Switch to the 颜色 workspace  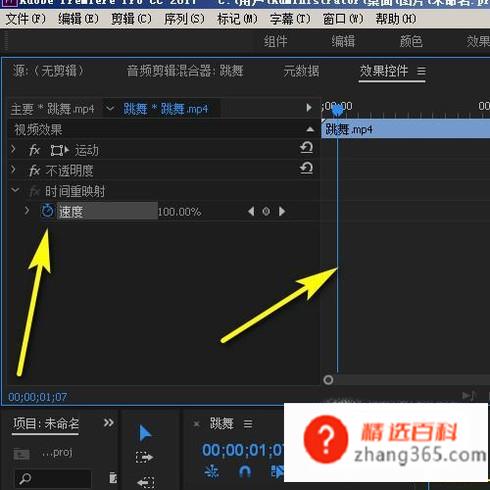point(411,41)
